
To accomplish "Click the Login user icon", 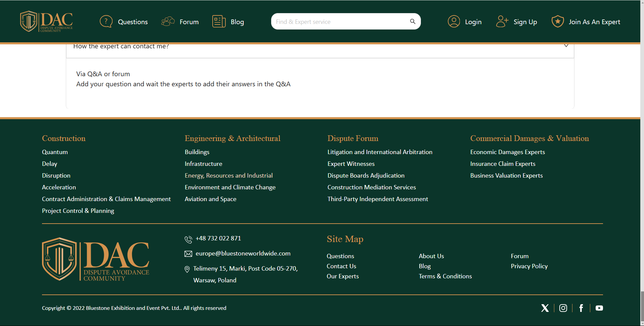I will click(454, 21).
